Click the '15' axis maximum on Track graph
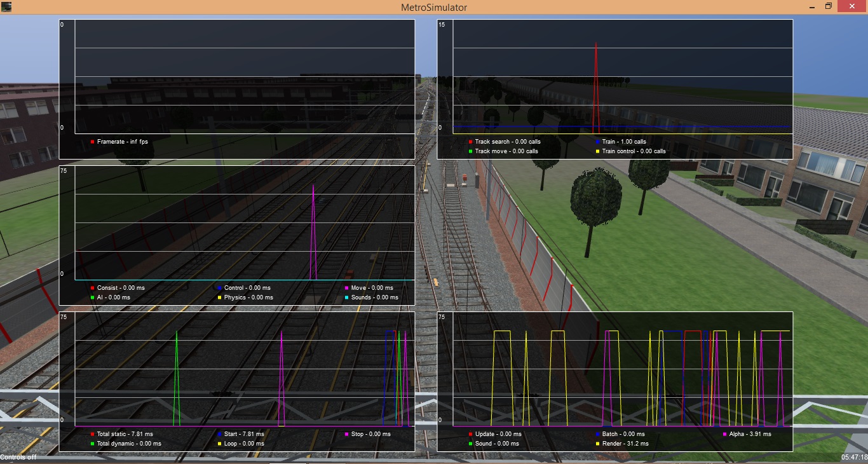This screenshot has width=868, height=464. pyautogui.click(x=442, y=24)
